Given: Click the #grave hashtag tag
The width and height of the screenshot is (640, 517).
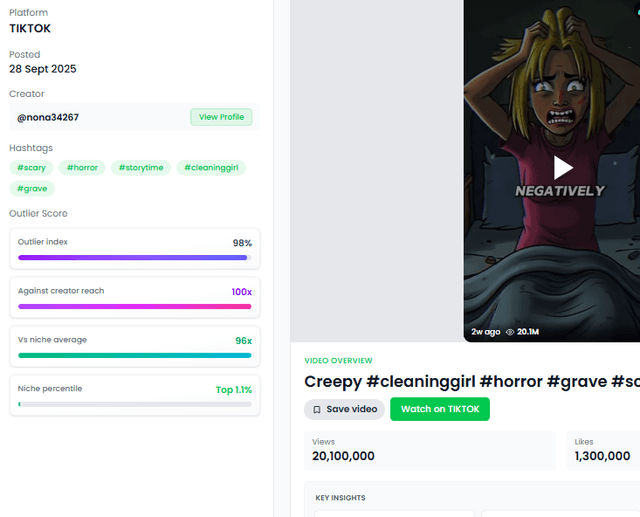Looking at the screenshot, I should click(x=32, y=189).
